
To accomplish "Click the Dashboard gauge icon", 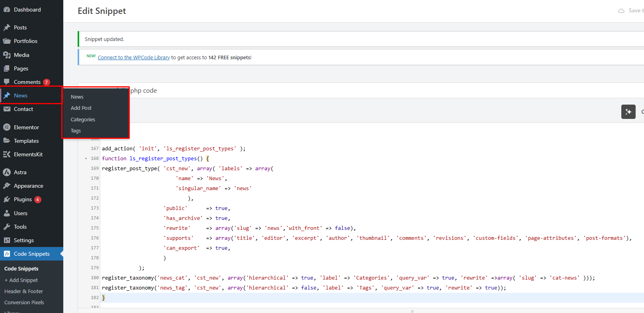I will 7,10.
